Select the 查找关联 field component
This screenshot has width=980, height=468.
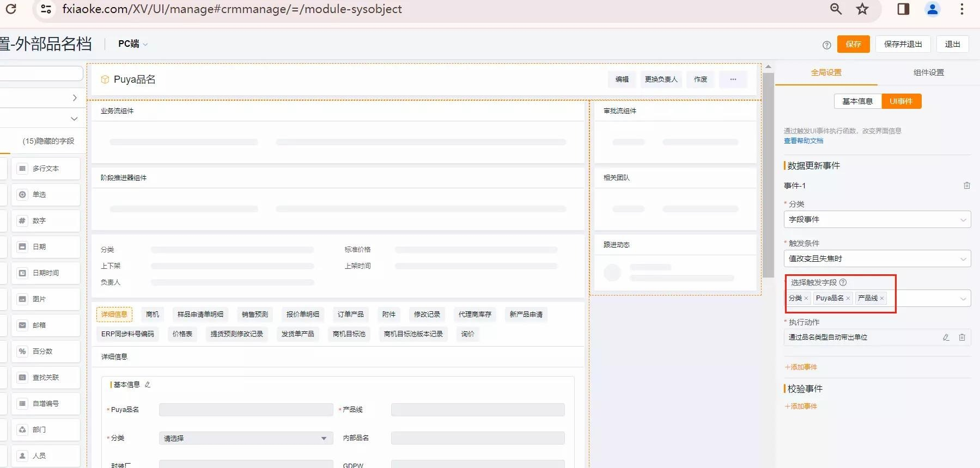46,378
